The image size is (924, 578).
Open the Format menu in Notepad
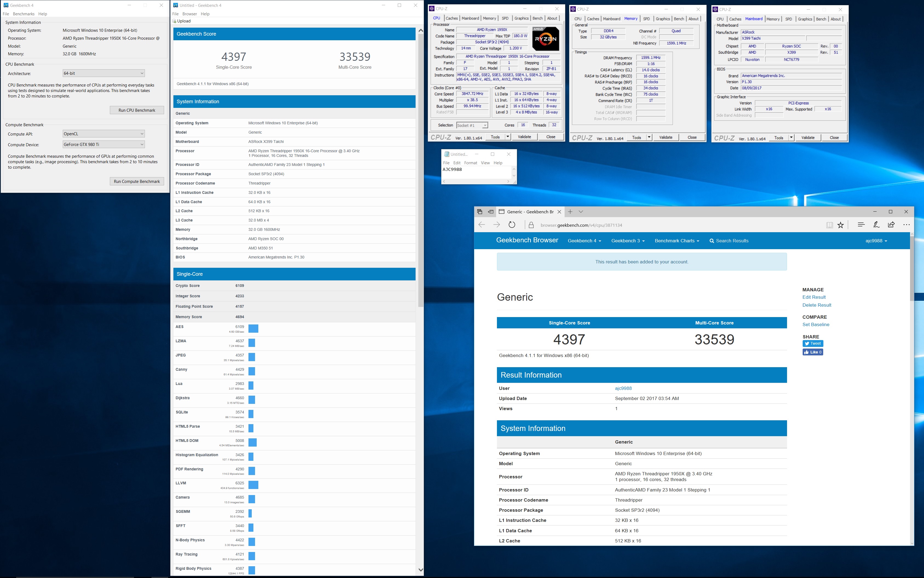coord(470,163)
